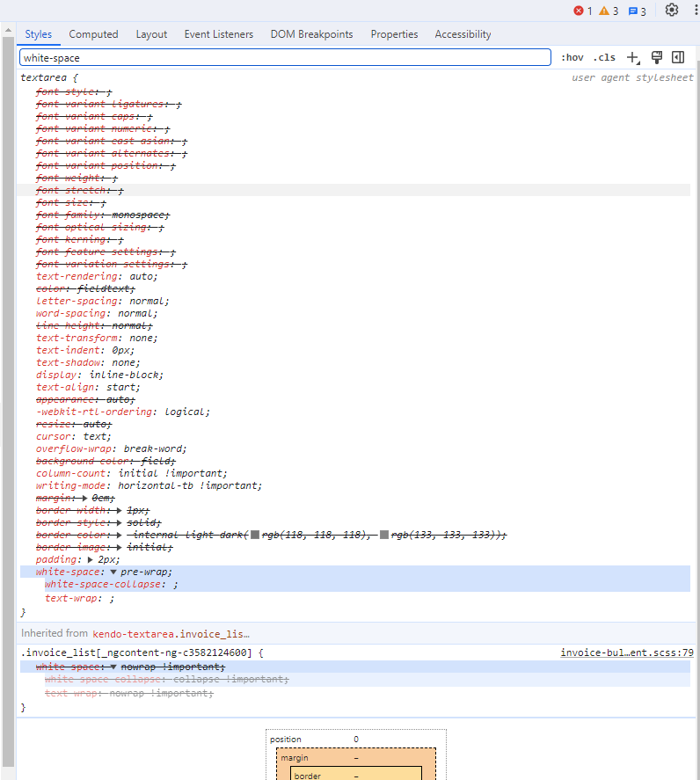Open color picker for rgb(118, 118, 118) swatch
This screenshot has width=700, height=780.
coord(255,535)
